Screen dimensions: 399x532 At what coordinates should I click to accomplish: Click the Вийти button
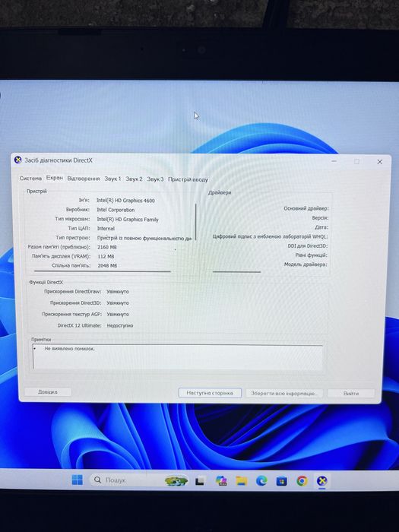pyautogui.click(x=351, y=393)
